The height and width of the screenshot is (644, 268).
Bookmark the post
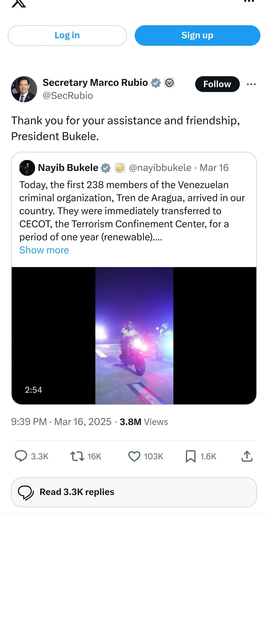191,456
